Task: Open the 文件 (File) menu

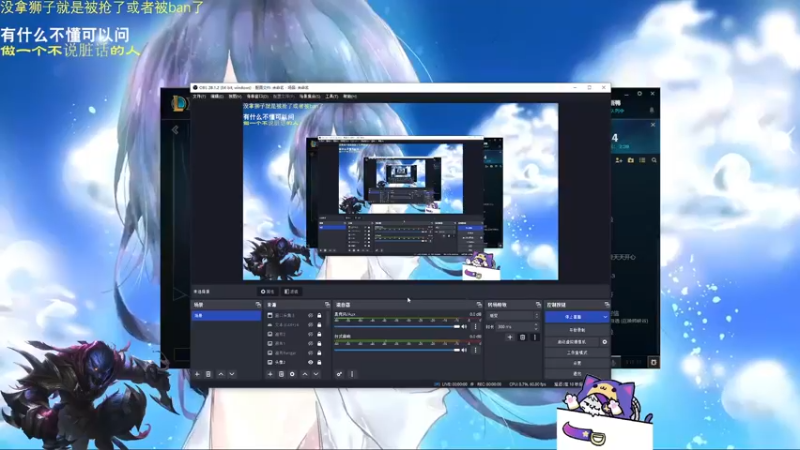Action: point(199,96)
